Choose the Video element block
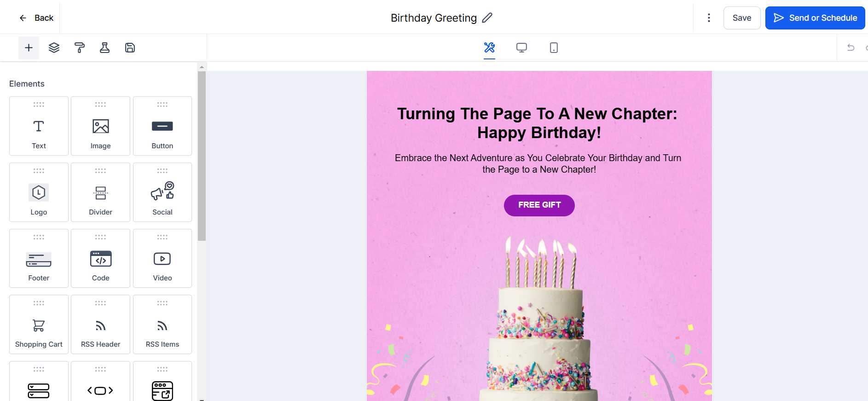This screenshot has width=868, height=401. click(x=162, y=259)
